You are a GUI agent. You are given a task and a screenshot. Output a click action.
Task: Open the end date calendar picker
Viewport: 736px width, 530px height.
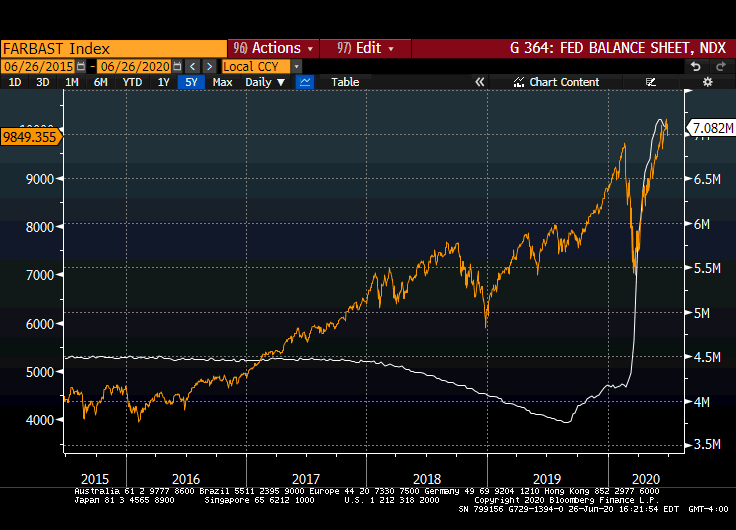pos(177,66)
